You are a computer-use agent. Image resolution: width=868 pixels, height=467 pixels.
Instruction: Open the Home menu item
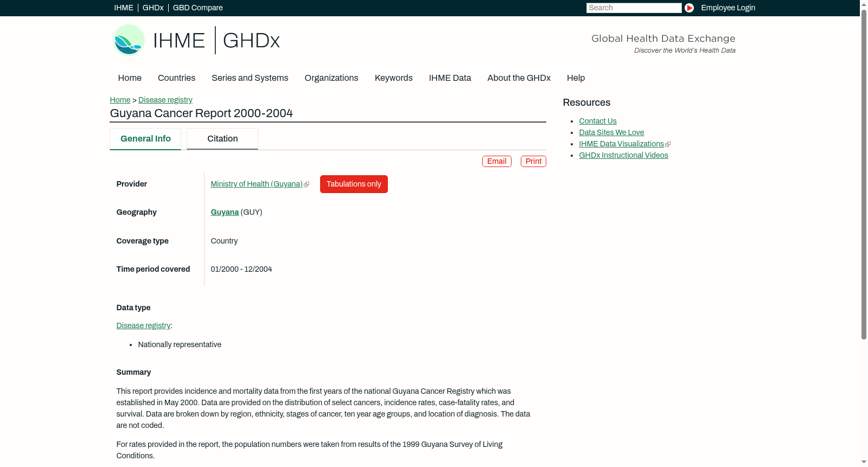[x=130, y=78]
